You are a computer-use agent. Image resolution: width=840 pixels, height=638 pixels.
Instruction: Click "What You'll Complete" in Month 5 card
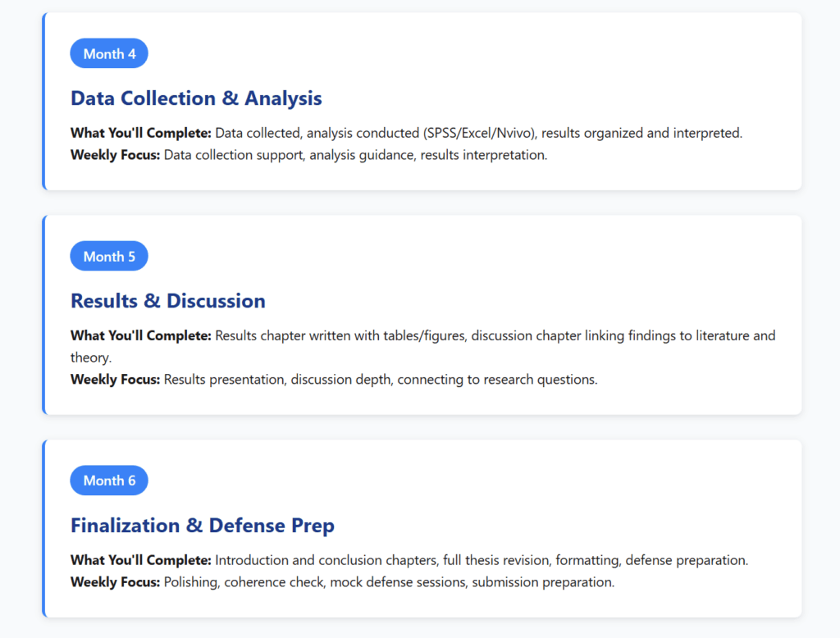[x=141, y=335]
